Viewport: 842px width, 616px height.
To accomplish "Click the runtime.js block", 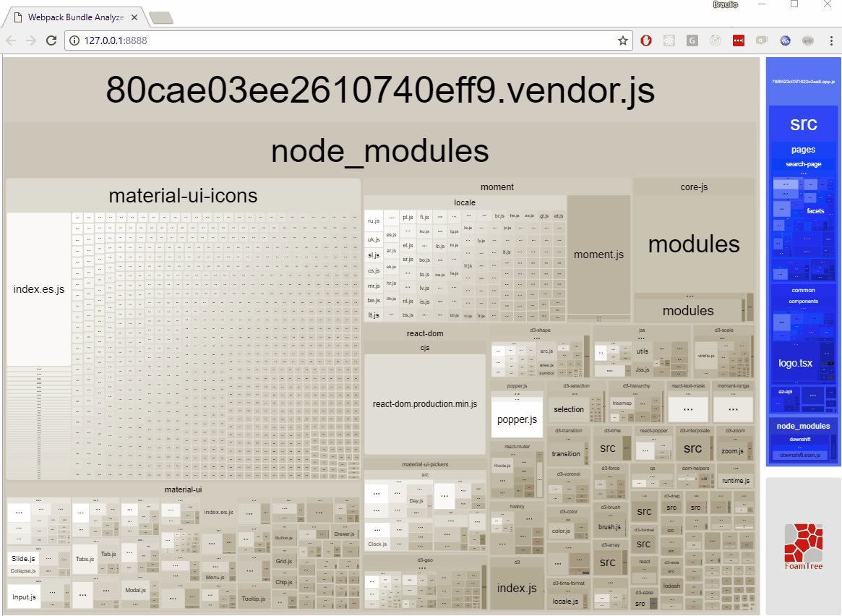I will (x=736, y=481).
